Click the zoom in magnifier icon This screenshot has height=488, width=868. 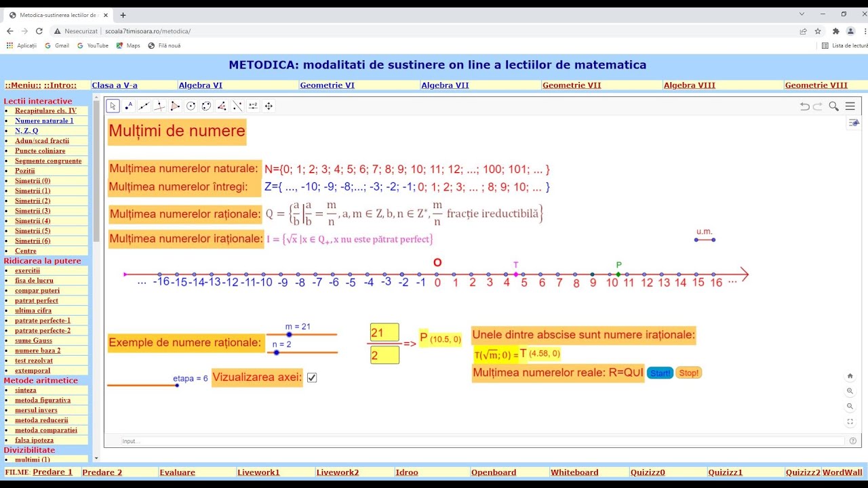[850, 391]
